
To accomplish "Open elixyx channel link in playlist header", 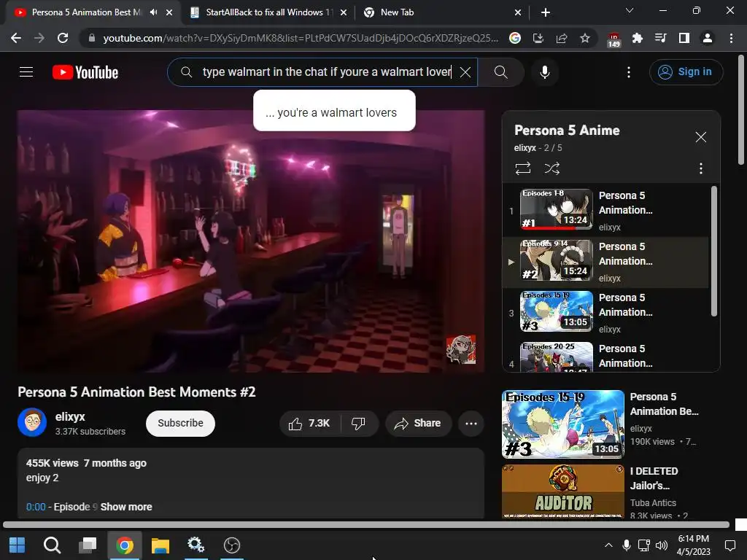I will (525, 147).
